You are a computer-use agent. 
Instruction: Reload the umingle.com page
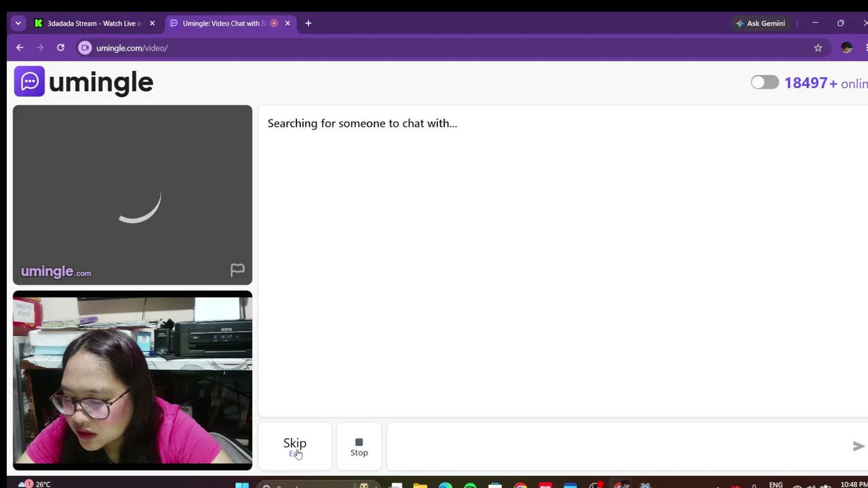coord(60,47)
